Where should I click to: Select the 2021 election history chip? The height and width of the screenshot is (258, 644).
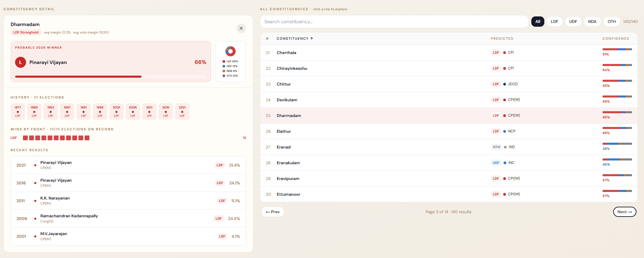point(182,112)
